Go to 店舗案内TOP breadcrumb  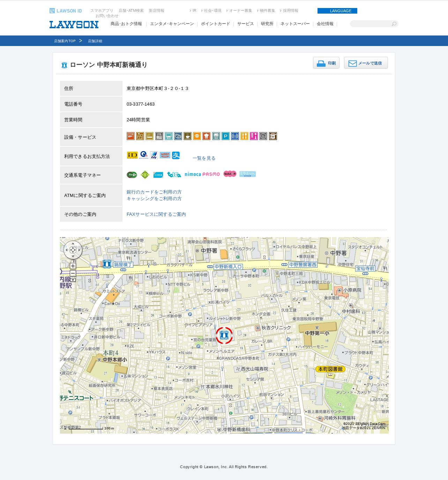(x=65, y=41)
